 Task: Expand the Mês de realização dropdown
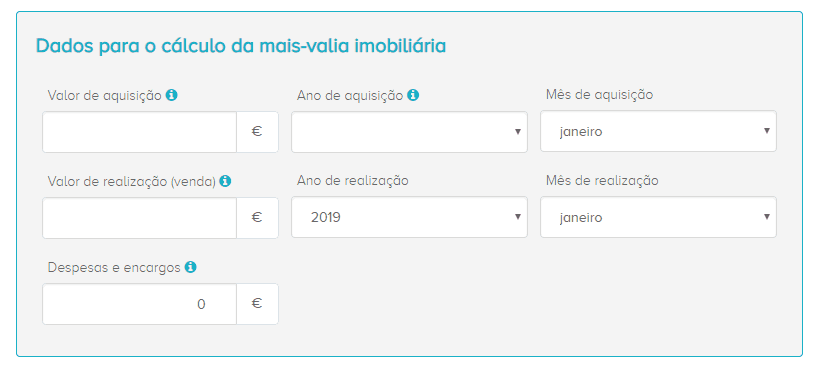[658, 217]
